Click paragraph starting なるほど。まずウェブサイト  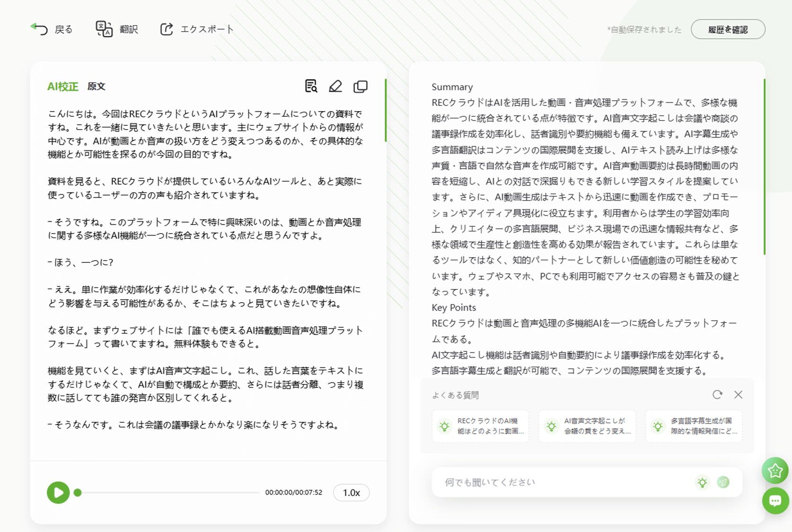[x=205, y=337]
